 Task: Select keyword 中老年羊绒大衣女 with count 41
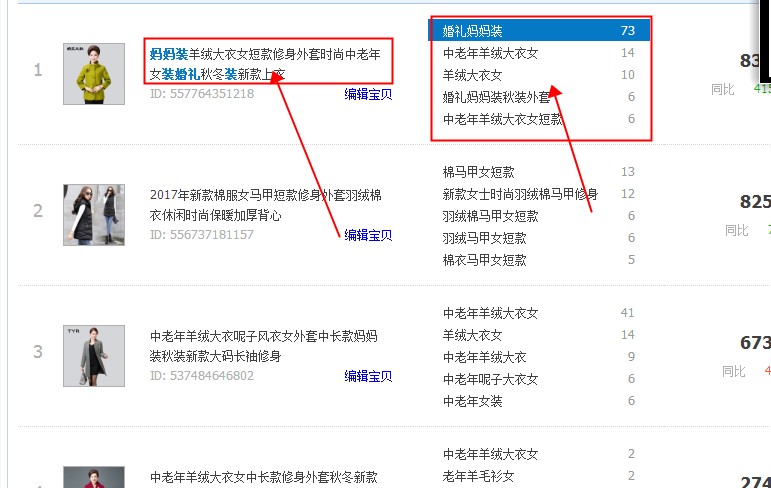click(490, 313)
